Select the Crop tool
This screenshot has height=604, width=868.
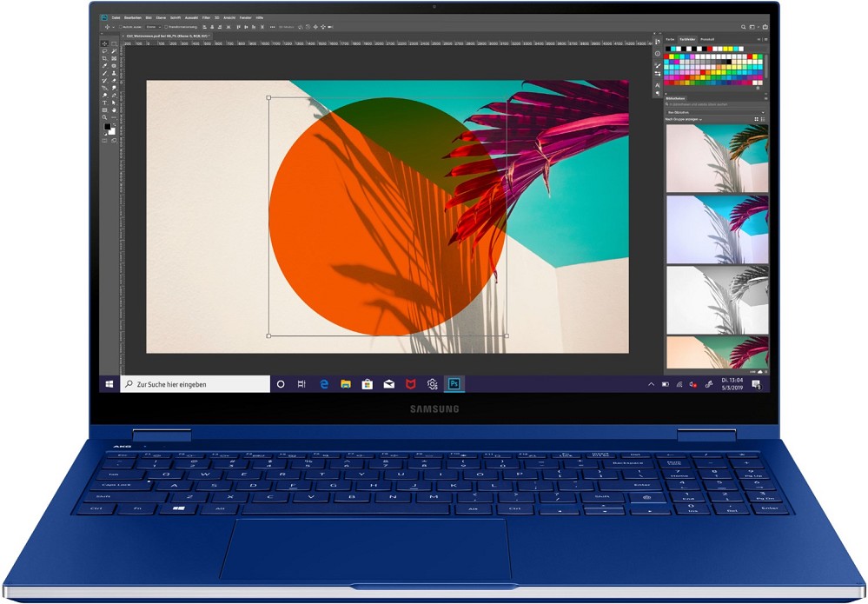coord(105,58)
